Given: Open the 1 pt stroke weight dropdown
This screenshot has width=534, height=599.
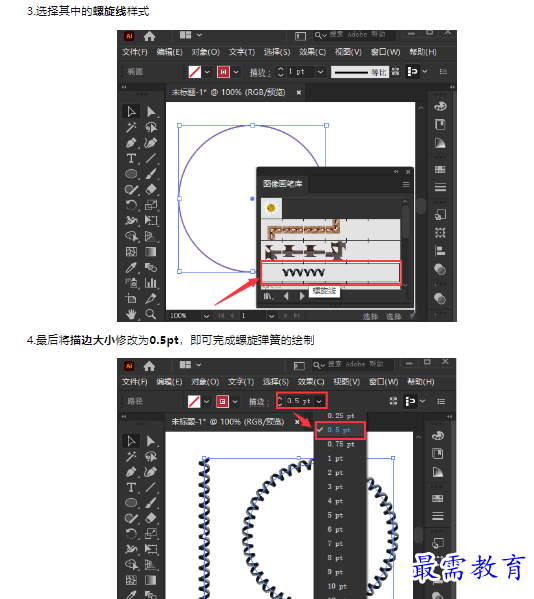Looking at the screenshot, I should tap(320, 72).
